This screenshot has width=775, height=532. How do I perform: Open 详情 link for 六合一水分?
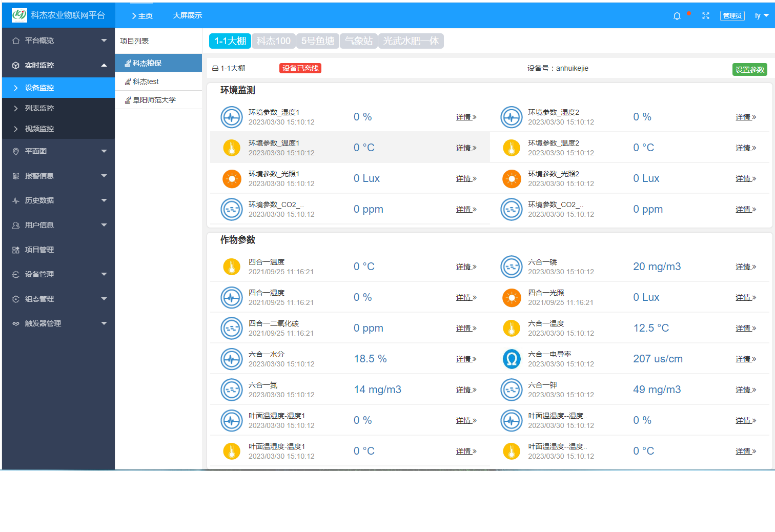click(x=466, y=359)
